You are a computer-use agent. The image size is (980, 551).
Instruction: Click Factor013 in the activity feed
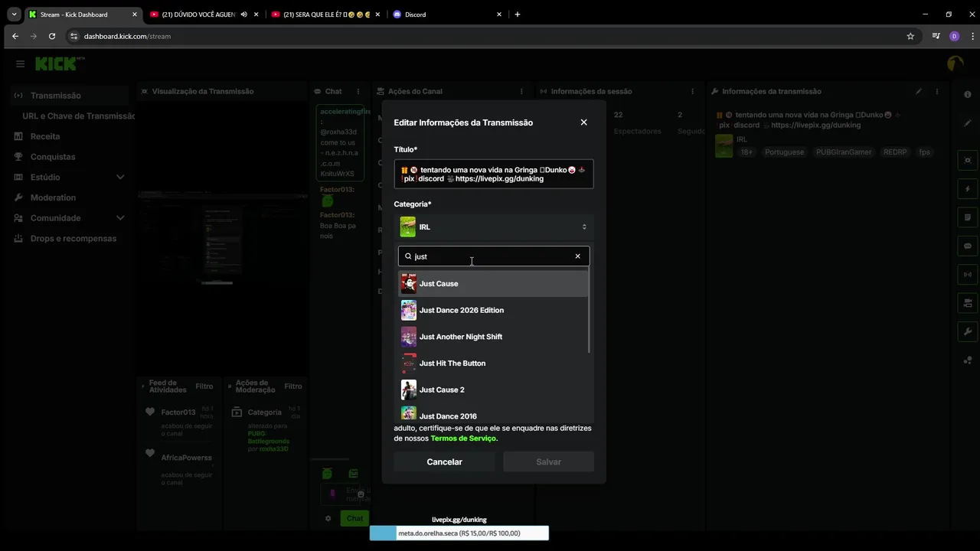click(x=178, y=412)
